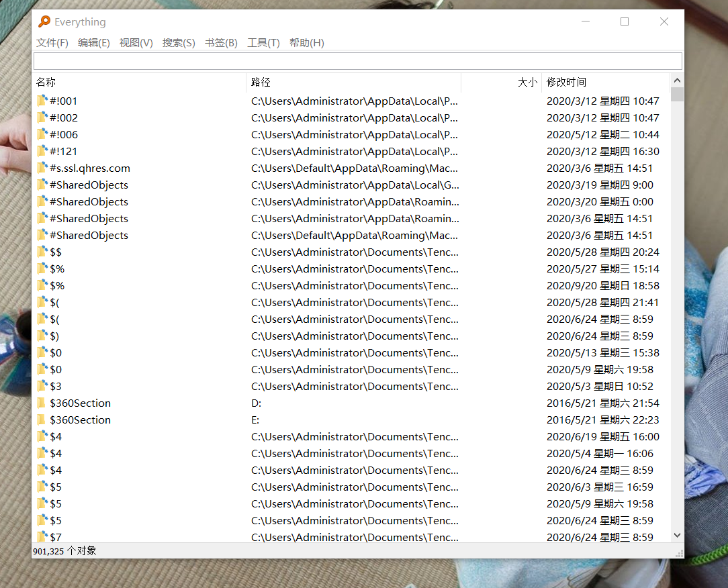Click the scrollbar down arrow

(677, 535)
